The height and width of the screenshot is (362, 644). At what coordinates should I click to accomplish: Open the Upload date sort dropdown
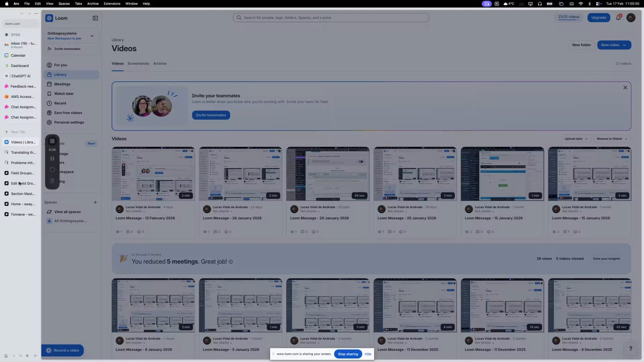576,139
